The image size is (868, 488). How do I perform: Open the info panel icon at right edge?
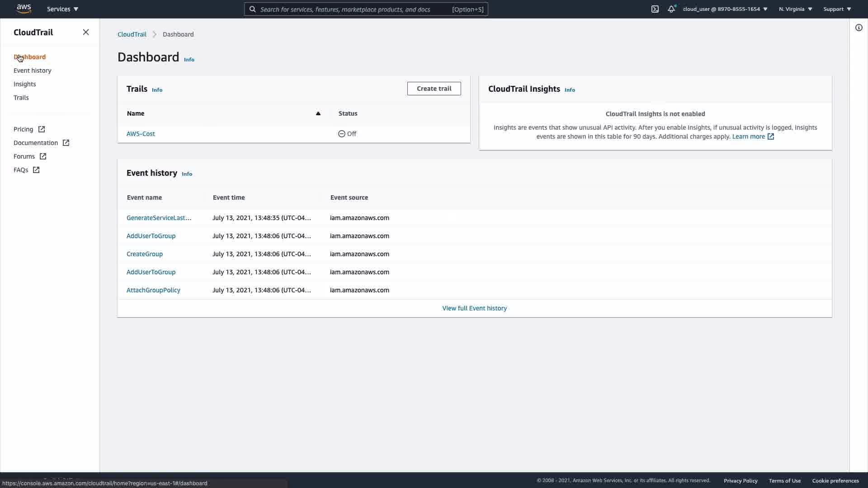point(859,28)
